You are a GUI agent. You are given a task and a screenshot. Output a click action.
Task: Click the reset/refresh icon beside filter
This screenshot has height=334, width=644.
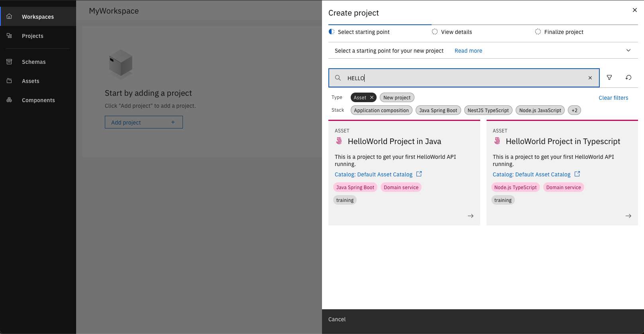628,77
